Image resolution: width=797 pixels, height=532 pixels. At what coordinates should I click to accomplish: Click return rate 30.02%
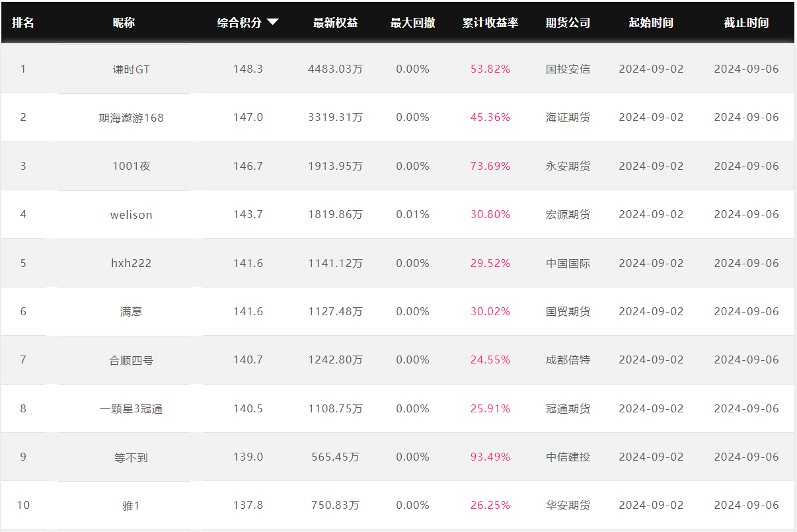coord(490,311)
